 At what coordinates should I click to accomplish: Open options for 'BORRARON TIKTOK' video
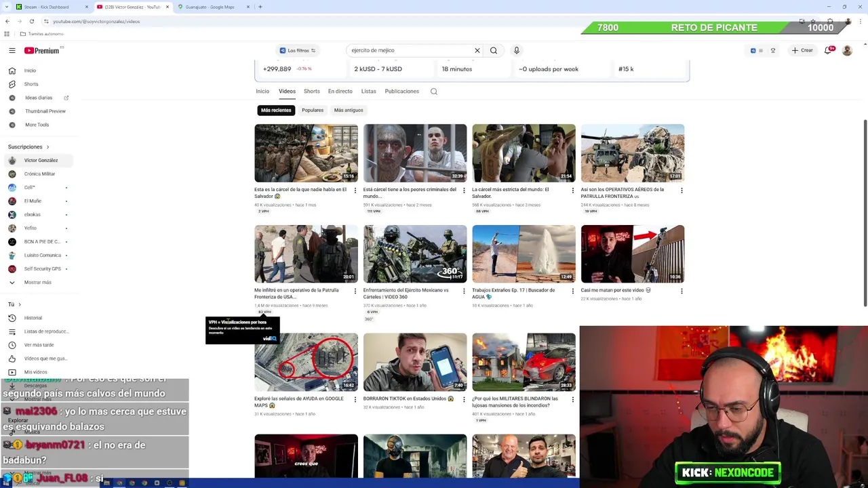pyautogui.click(x=464, y=400)
